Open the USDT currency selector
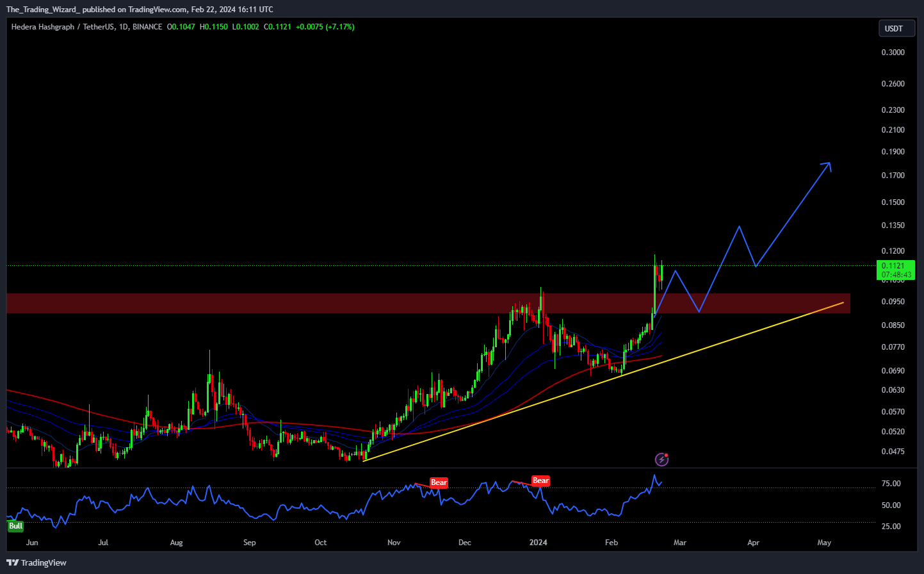 (x=896, y=28)
